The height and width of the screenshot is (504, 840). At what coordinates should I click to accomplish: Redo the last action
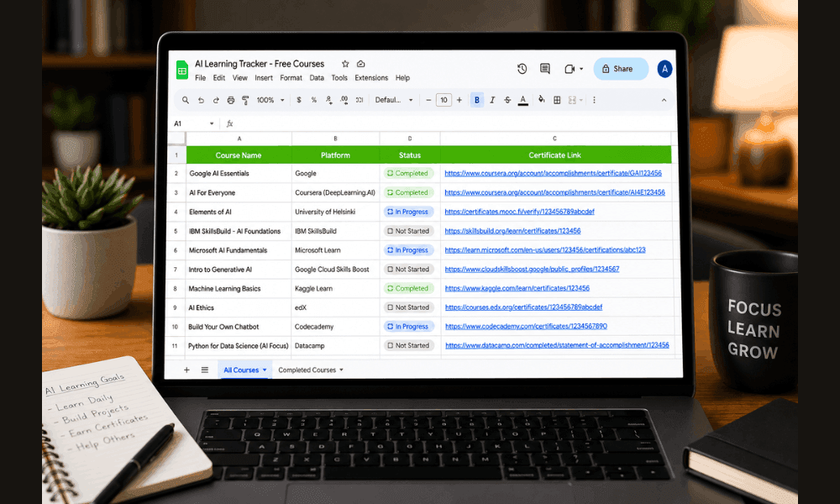click(216, 100)
